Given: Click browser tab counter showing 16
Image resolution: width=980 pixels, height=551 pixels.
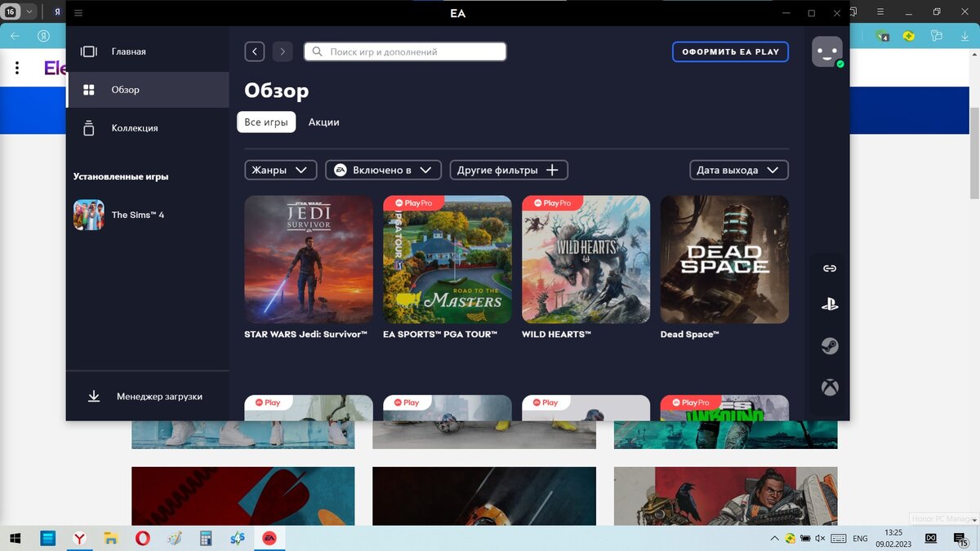Looking at the screenshot, I should click(x=11, y=12).
